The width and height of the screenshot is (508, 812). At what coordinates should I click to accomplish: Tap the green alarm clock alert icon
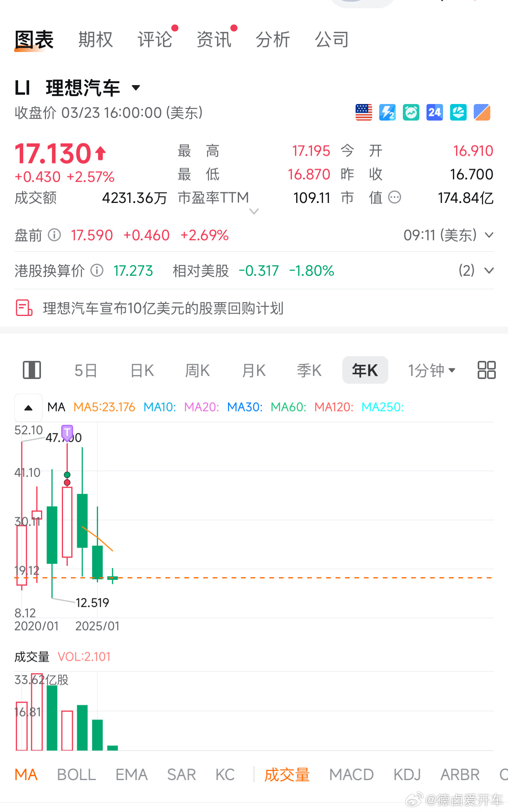411,113
